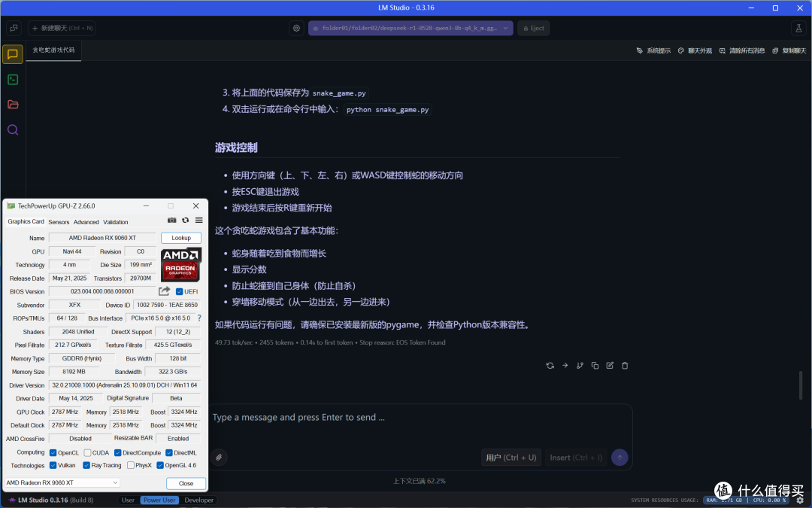Take a GPU-Z screenshot with camera icon
Viewport: 812px width, 508px height.
pos(172,221)
